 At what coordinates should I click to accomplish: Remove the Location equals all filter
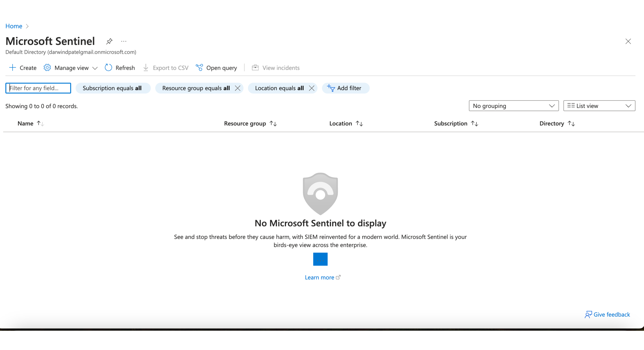tap(311, 88)
